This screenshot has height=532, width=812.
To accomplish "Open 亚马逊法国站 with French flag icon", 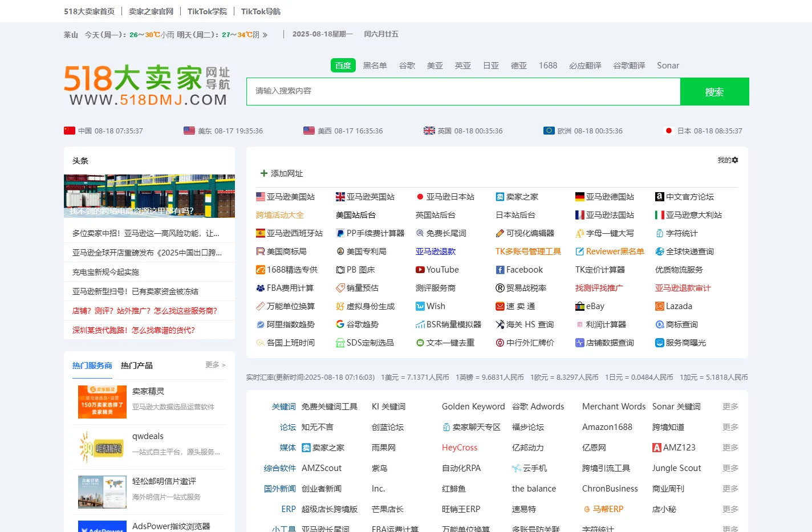I will coord(604,215).
